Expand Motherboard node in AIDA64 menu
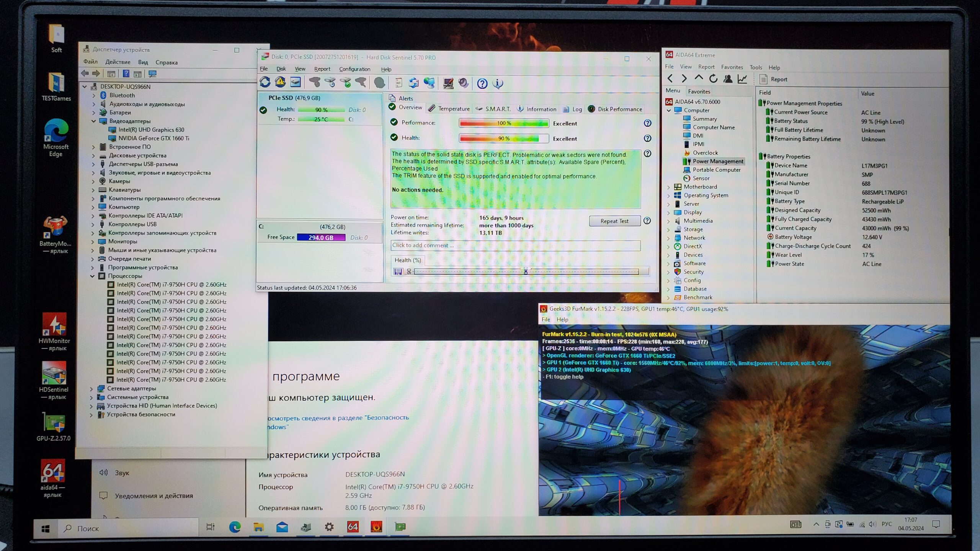 point(669,187)
